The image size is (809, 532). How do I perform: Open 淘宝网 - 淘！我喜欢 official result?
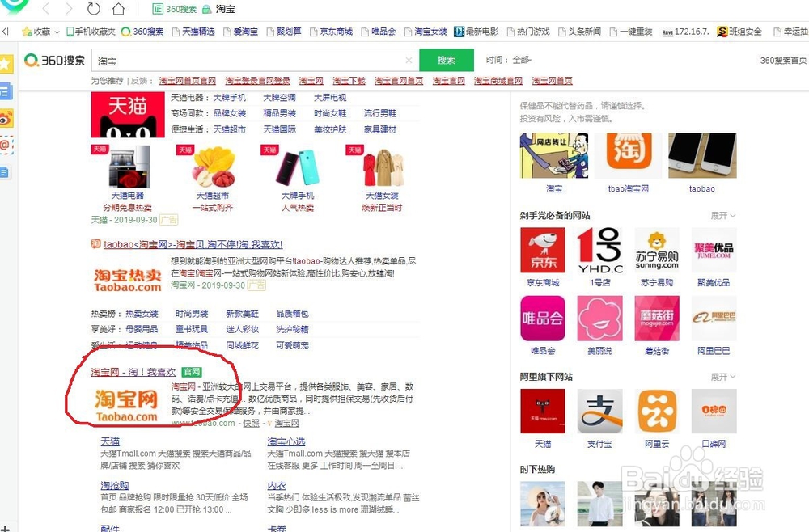(x=133, y=372)
